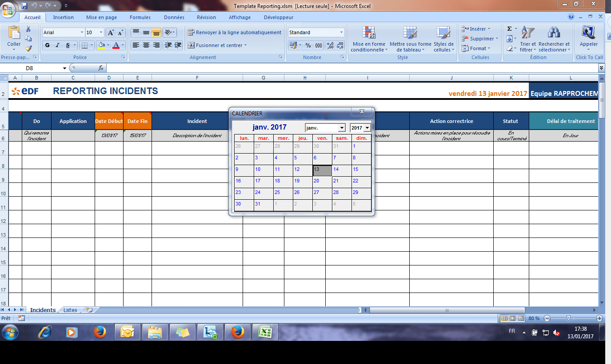611x364 pixels.
Task: Open the Arial font name dropdown
Action: [x=82, y=32]
